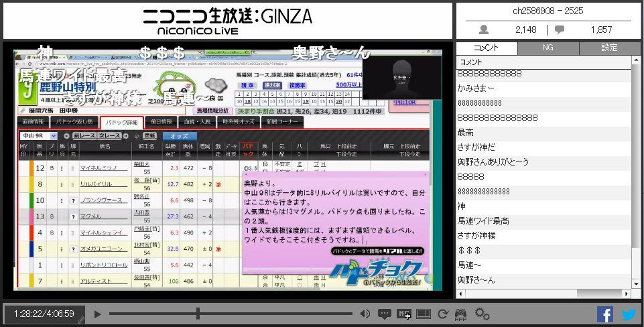Viewport: 644px width, 327px height.
Task: Seek using the playback slider handle
Action: pyautogui.click(x=198, y=314)
